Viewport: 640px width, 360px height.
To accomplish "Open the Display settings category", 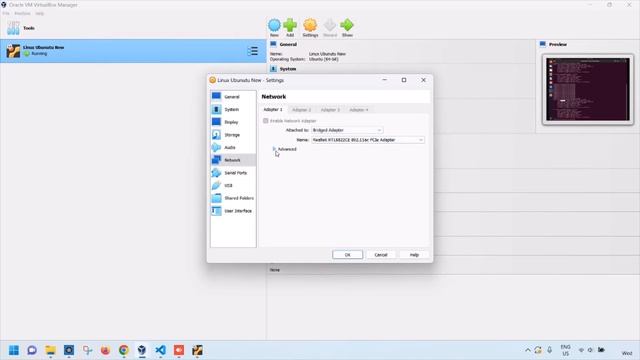I will pyautogui.click(x=233, y=122).
